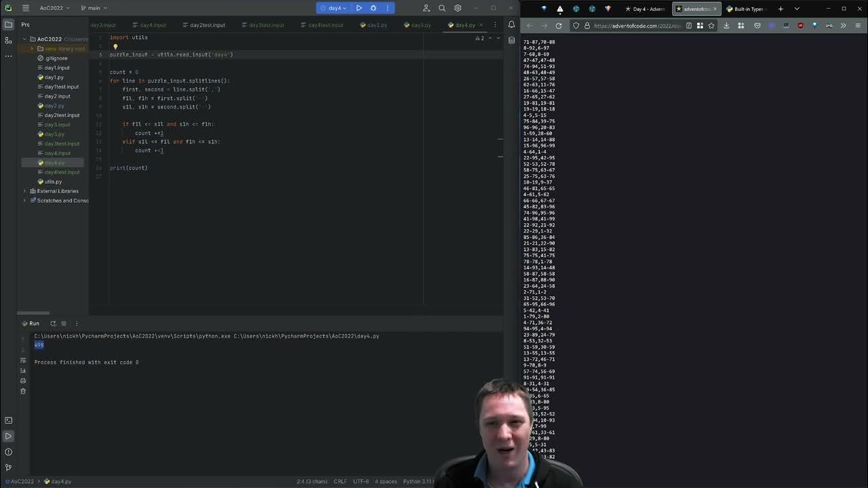Toggle soft-wrap in the Run console

22,361
